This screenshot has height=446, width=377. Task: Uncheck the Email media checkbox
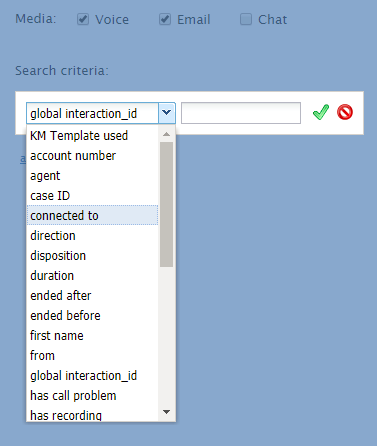coord(165,19)
